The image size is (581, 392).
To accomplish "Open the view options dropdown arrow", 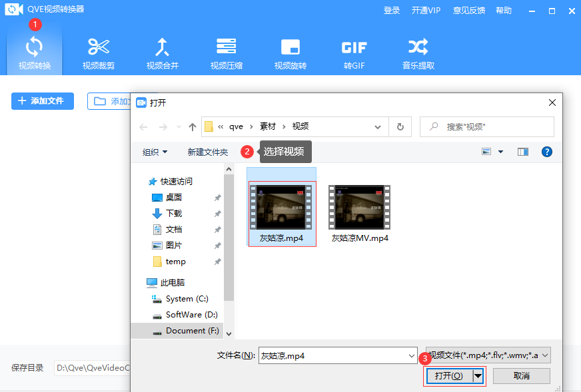I will coord(500,152).
